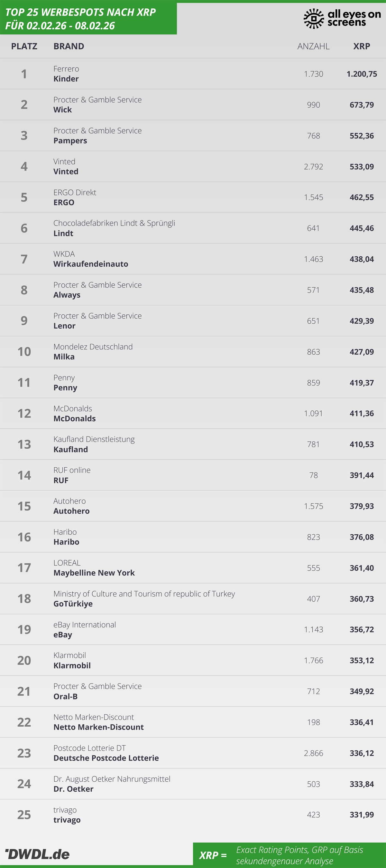Click Maybelline New York brand name

[x=94, y=573]
